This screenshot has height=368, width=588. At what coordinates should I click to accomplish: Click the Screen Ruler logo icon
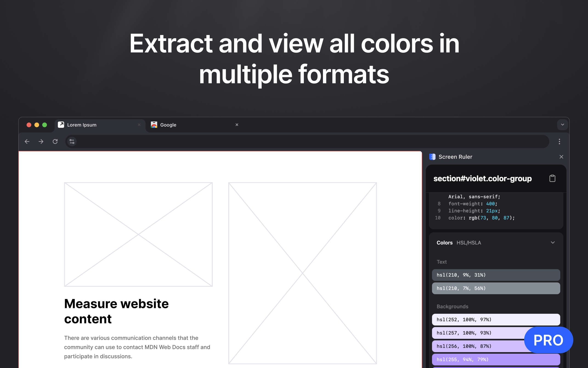pyautogui.click(x=432, y=157)
